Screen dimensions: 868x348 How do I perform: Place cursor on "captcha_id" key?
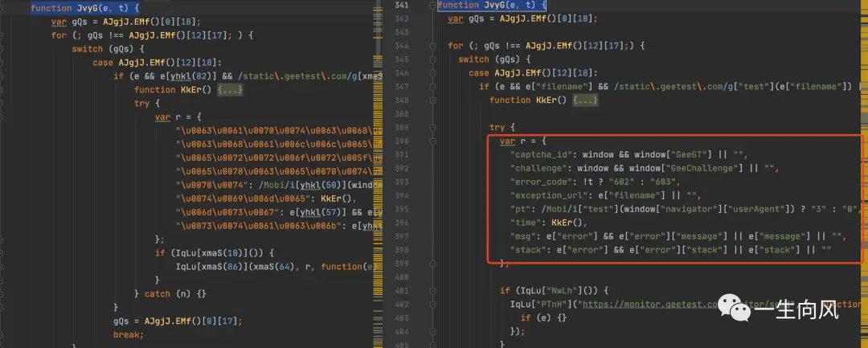(x=542, y=154)
